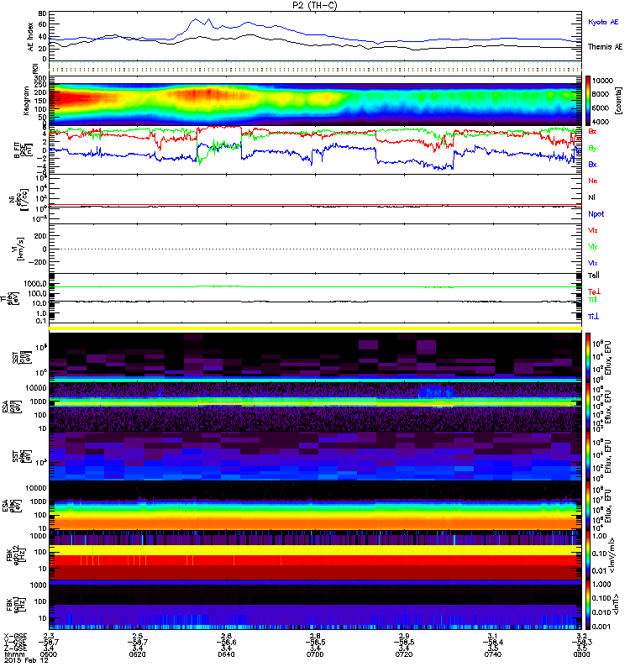Click the red Viz velocity legend label

click(x=593, y=230)
